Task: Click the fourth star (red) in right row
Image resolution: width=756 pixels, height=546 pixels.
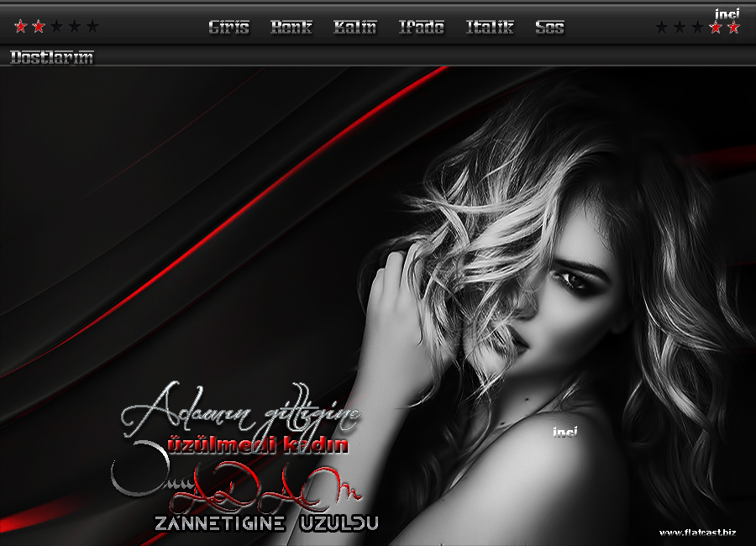Action: (716, 27)
